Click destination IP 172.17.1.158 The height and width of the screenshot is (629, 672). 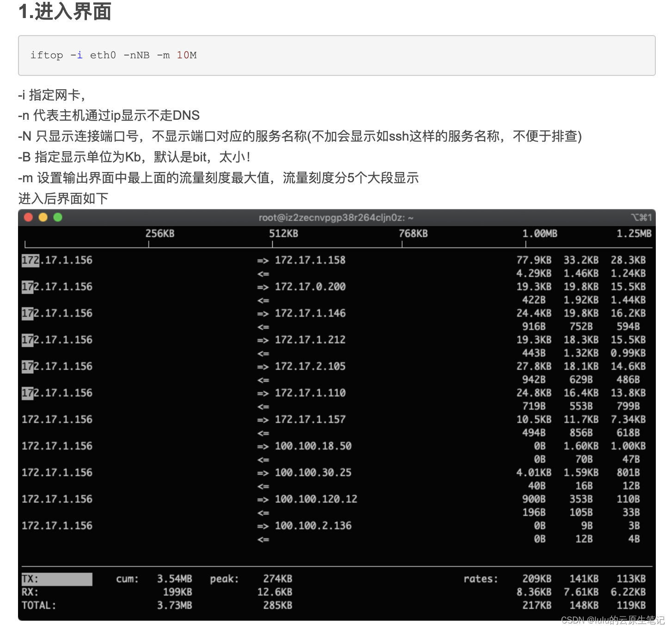(310, 260)
